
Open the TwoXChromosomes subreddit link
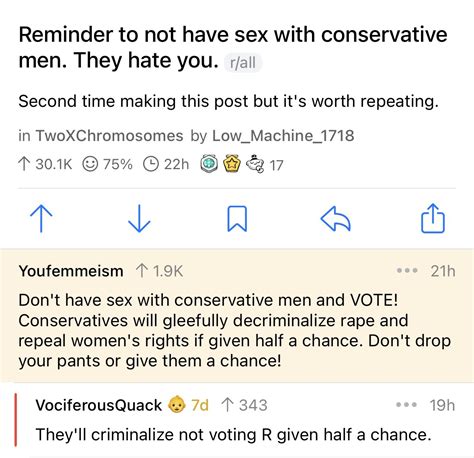(x=109, y=136)
